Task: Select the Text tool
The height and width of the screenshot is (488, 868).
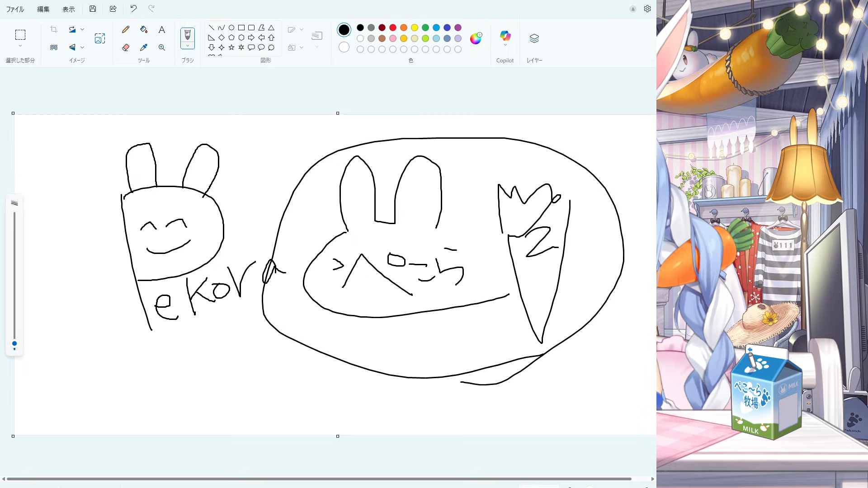Action: coord(162,30)
